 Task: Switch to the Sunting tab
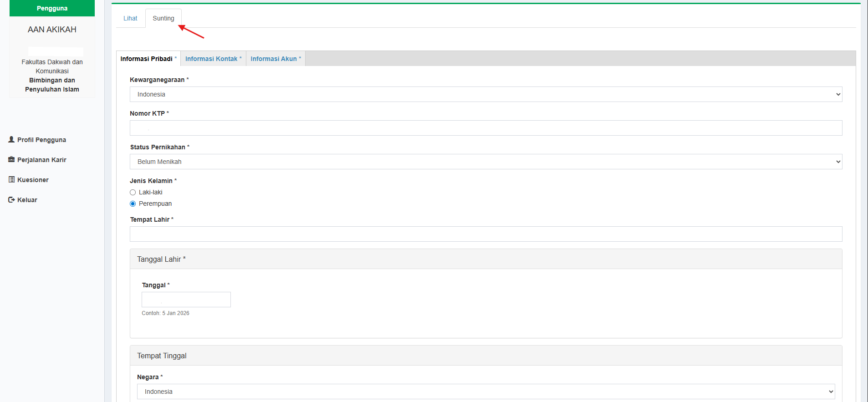[x=163, y=18]
